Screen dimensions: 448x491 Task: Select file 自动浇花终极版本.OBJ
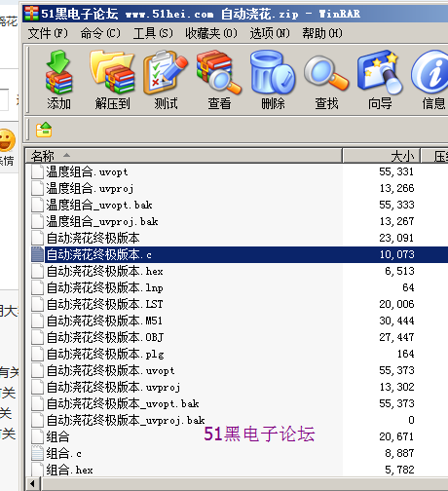tap(105, 337)
